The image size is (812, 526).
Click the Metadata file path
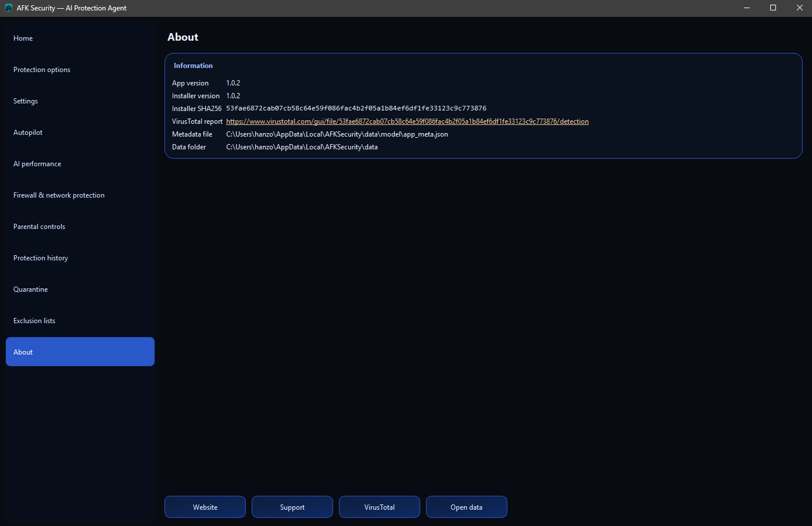337,134
